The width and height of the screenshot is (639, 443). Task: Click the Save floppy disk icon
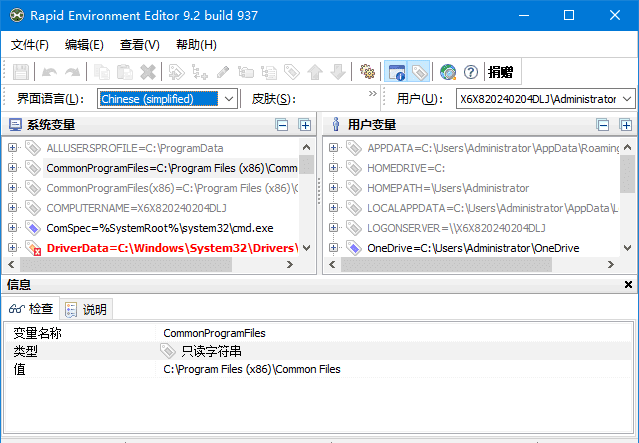click(x=20, y=72)
